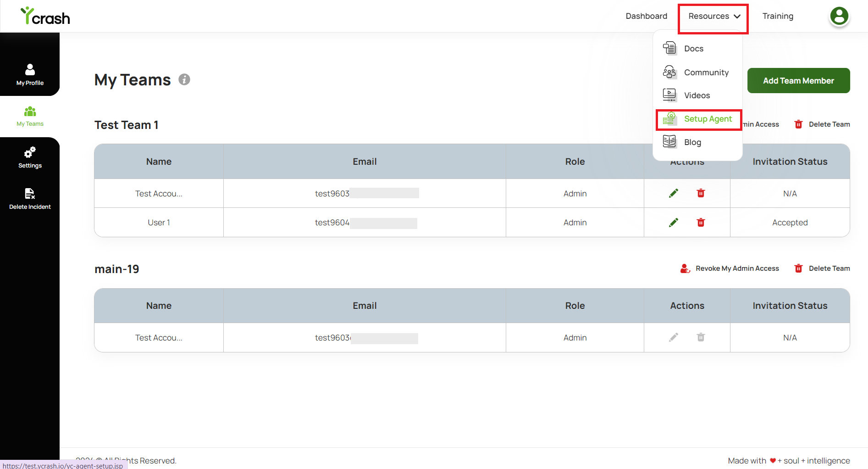Image resolution: width=868 pixels, height=469 pixels.
Task: Click the My Profile sidebar icon
Action: [30, 69]
